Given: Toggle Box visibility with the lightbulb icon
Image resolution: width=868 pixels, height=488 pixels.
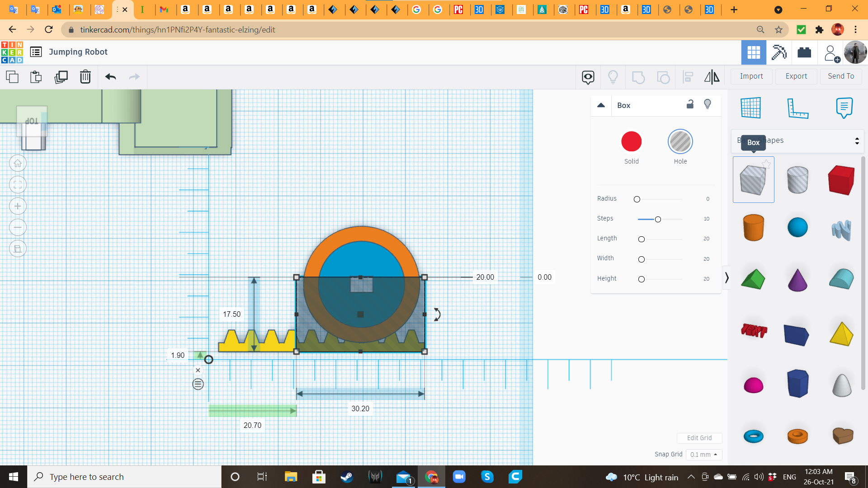Looking at the screenshot, I should (x=708, y=104).
